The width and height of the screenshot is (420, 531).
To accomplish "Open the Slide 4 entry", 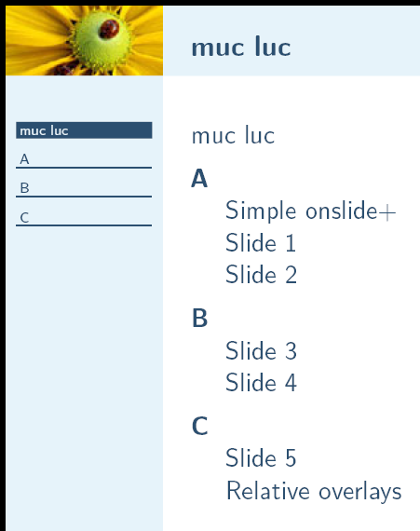I will pos(262,382).
